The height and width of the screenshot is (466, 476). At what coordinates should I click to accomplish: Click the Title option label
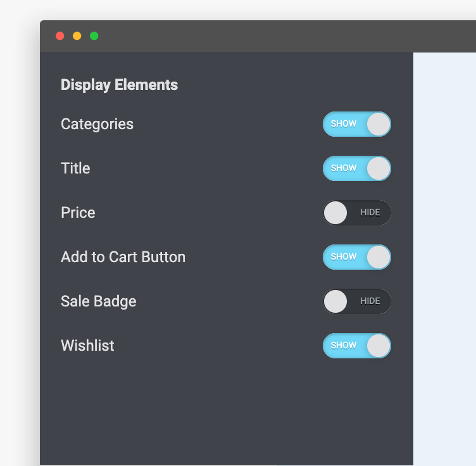[75, 168]
